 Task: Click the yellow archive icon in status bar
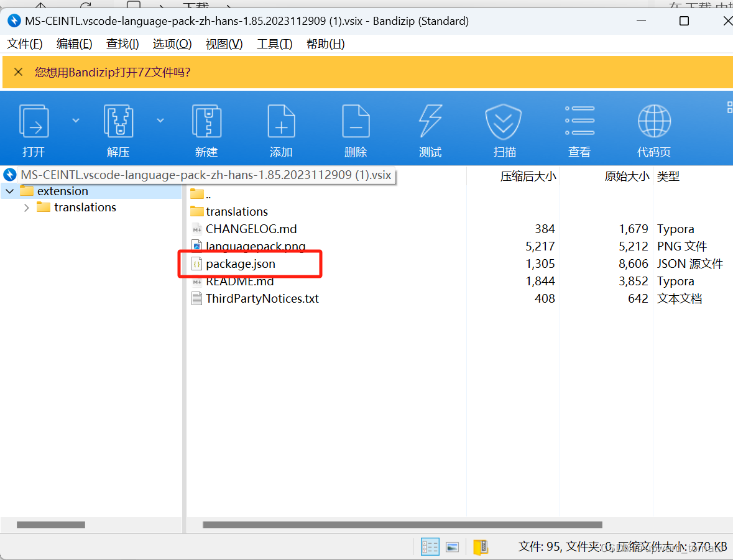[481, 547]
